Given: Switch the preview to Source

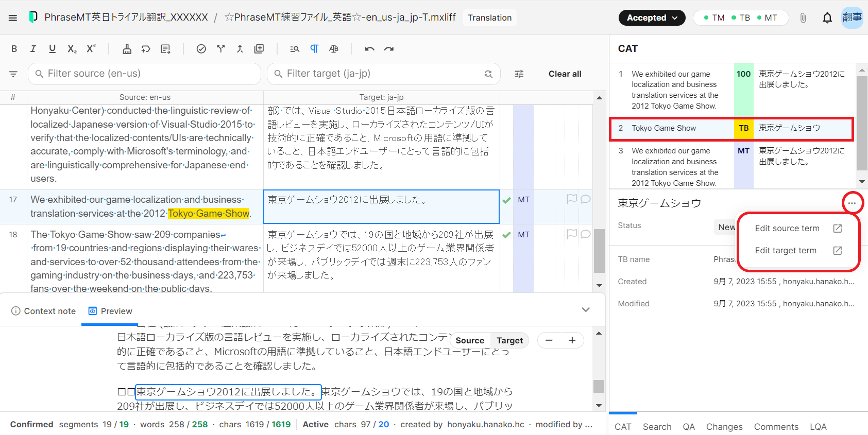Looking at the screenshot, I should pos(469,341).
